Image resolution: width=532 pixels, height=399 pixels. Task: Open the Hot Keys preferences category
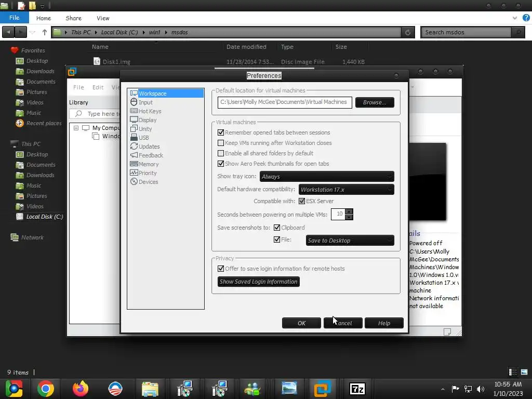[x=145, y=111]
